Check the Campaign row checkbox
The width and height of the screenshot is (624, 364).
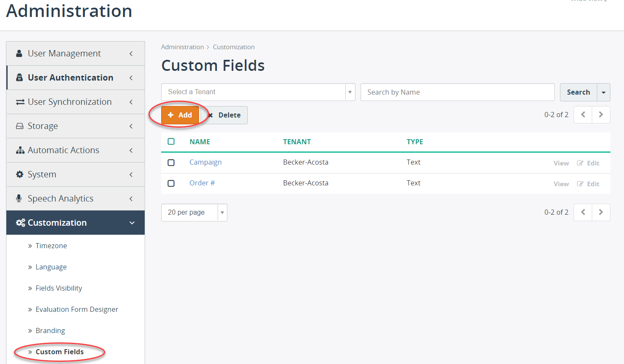point(171,162)
